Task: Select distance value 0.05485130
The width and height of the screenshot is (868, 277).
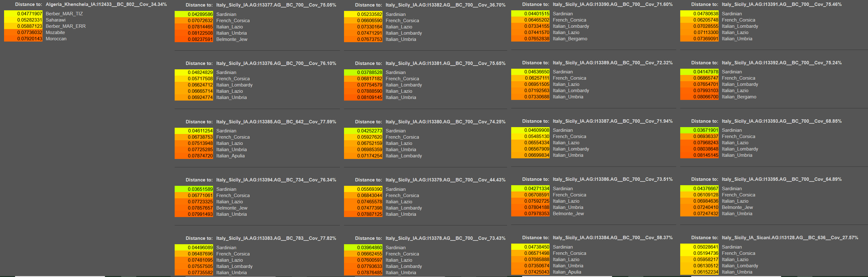Action: 530,136
